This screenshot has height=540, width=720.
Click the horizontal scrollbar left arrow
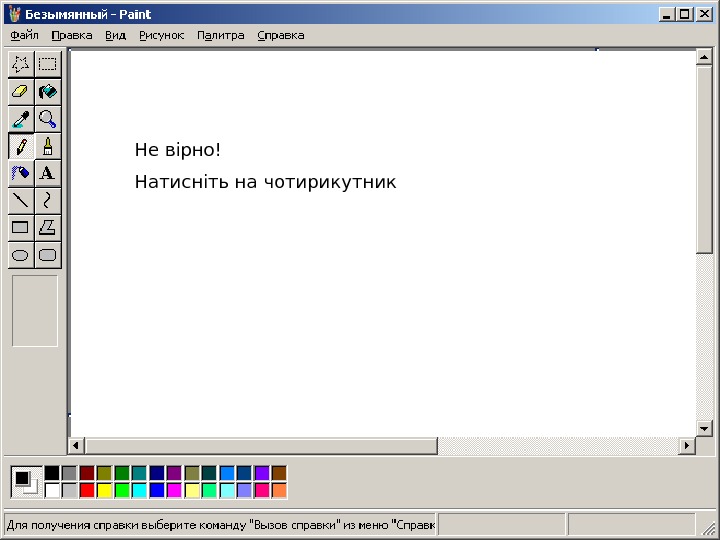click(x=76, y=445)
